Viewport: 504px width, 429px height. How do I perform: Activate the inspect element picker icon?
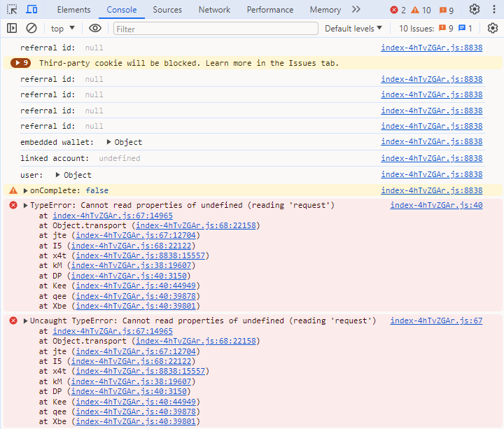coord(12,10)
